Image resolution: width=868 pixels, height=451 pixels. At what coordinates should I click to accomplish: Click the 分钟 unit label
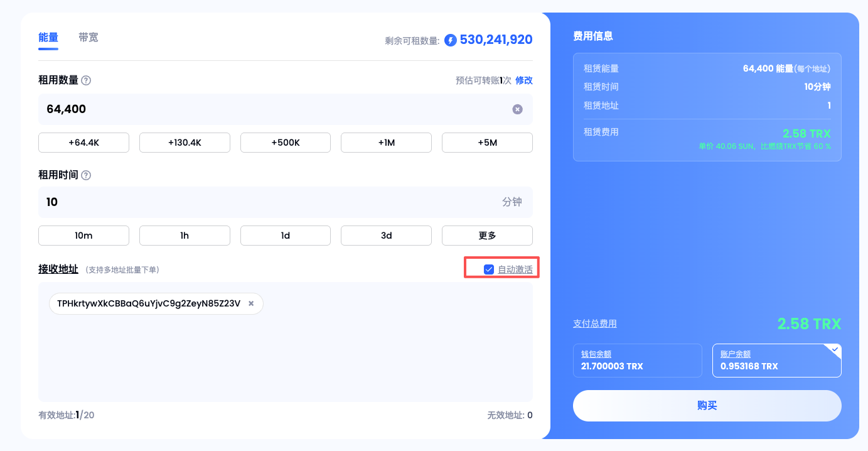tap(512, 202)
